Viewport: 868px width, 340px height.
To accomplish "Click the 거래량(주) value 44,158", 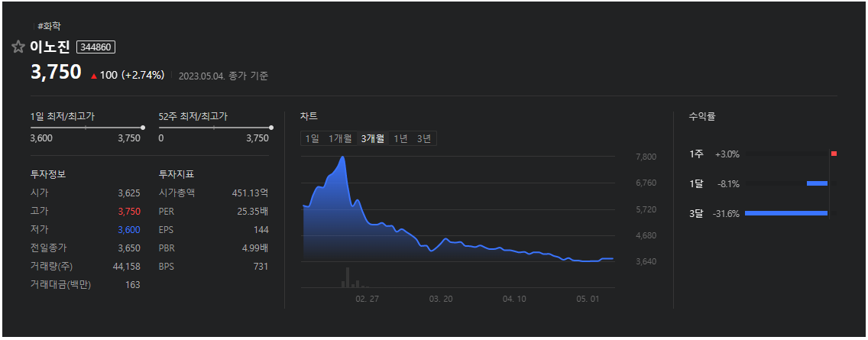I will [126, 267].
